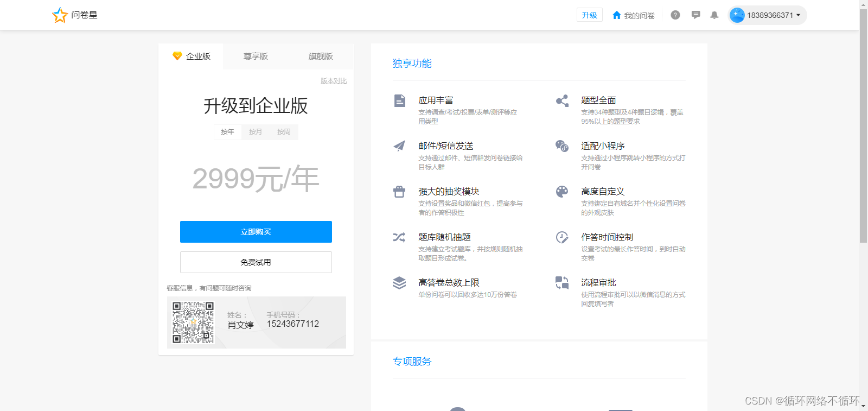Image resolution: width=868 pixels, height=411 pixels.
Task: Click the 独享功能 section heading
Action: (412, 64)
